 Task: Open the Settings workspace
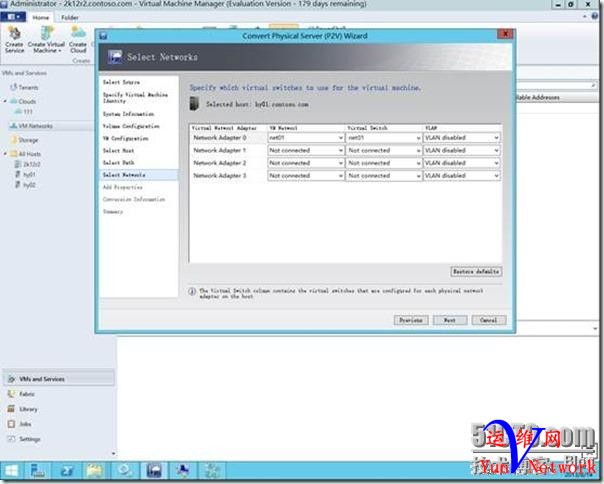tap(29, 439)
